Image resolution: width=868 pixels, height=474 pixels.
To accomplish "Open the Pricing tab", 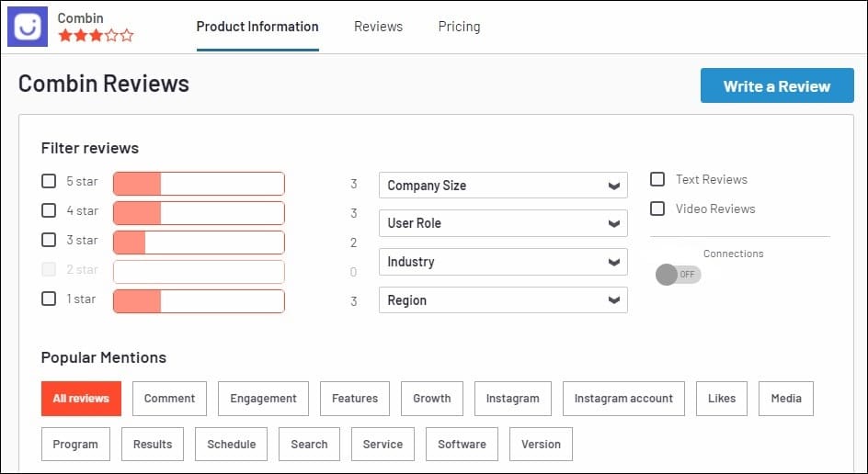I will pyautogui.click(x=459, y=27).
